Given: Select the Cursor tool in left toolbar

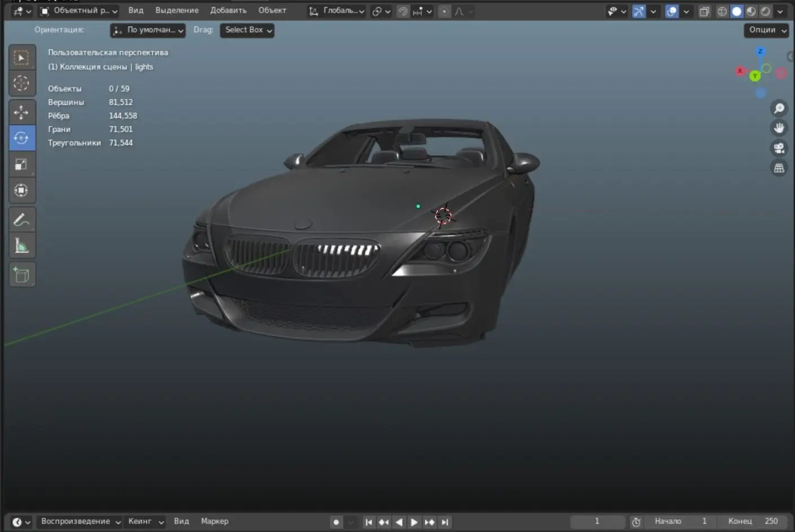Looking at the screenshot, I should (21, 84).
